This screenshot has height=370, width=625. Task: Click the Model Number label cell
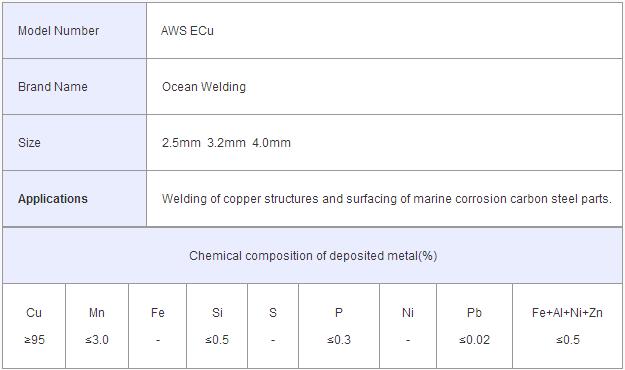(x=75, y=31)
